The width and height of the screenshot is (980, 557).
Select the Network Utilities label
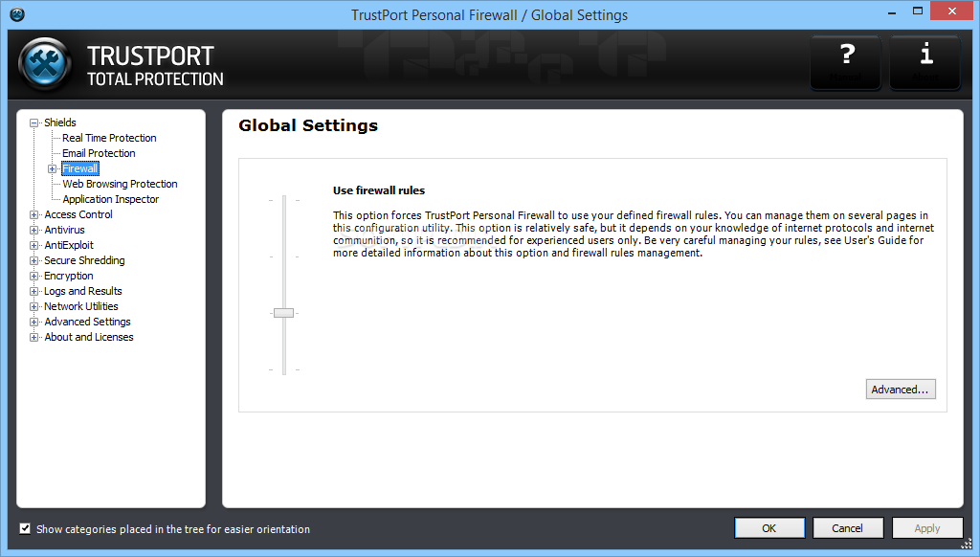point(81,306)
